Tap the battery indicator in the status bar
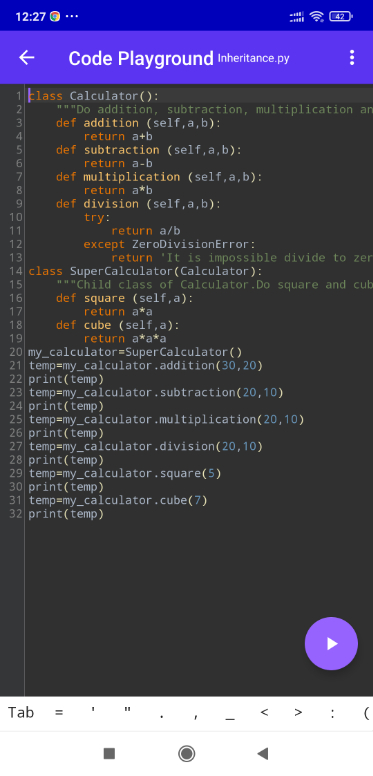 [340, 16]
